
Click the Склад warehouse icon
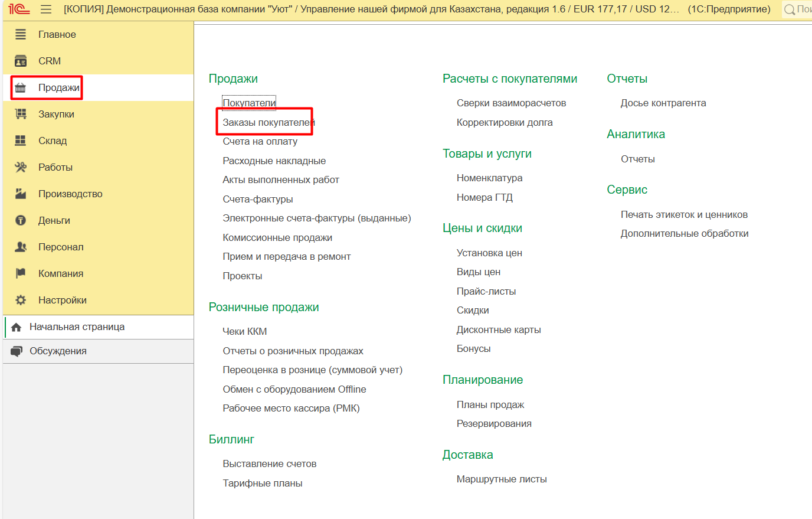[21, 141]
